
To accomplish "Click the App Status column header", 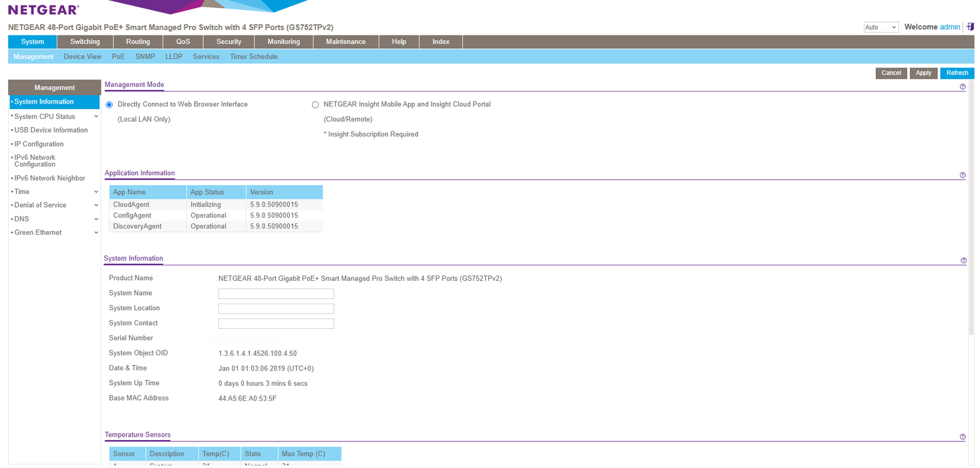I will [x=216, y=192].
